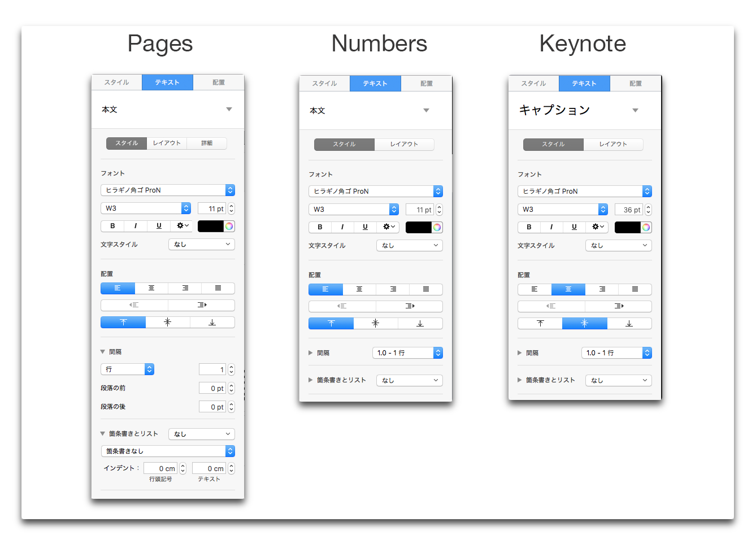756x544 pixels.
Task: Center align text in Pages panel
Action: pyautogui.click(x=151, y=288)
